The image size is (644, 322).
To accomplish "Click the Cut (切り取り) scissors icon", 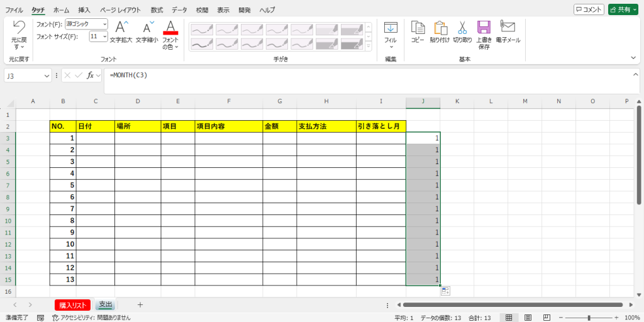I will pos(462,28).
